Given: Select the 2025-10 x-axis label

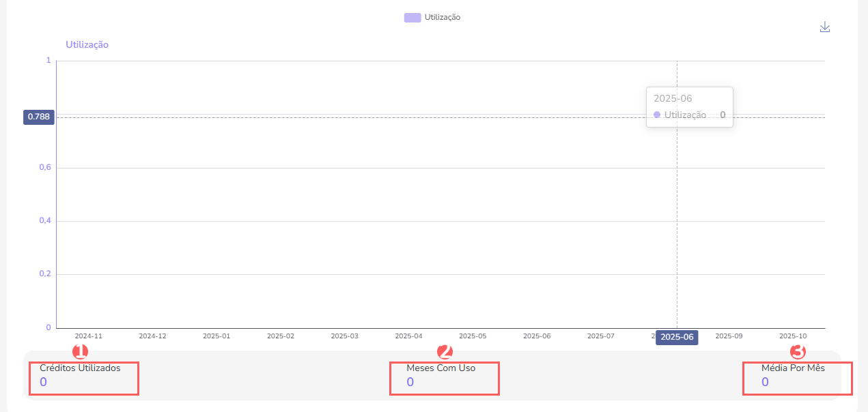Looking at the screenshot, I should [793, 336].
